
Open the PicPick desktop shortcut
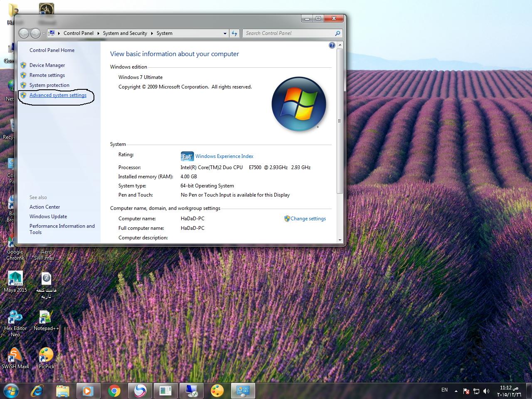coord(46,358)
